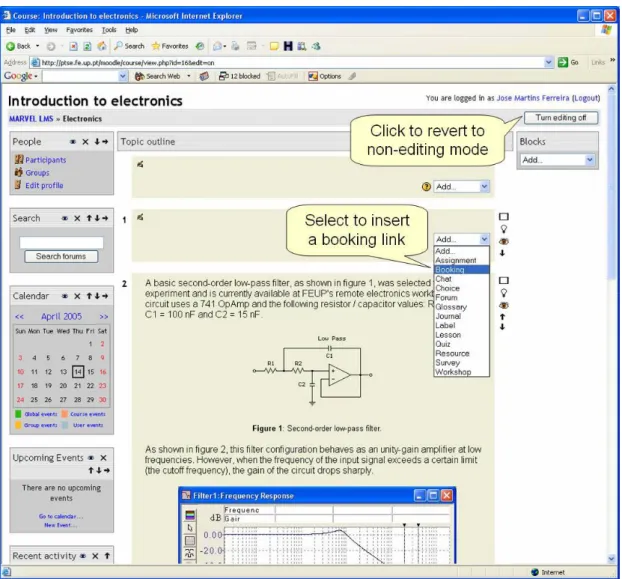Image resolution: width=622 pixels, height=579 pixels.
Task: Show only topic 1 square icon
Action: (x=503, y=217)
